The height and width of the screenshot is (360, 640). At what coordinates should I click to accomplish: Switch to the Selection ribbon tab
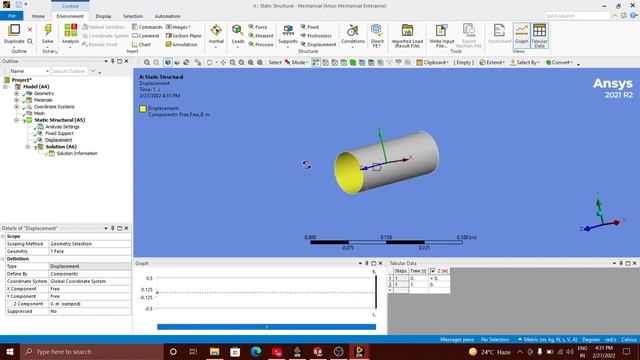[133, 16]
